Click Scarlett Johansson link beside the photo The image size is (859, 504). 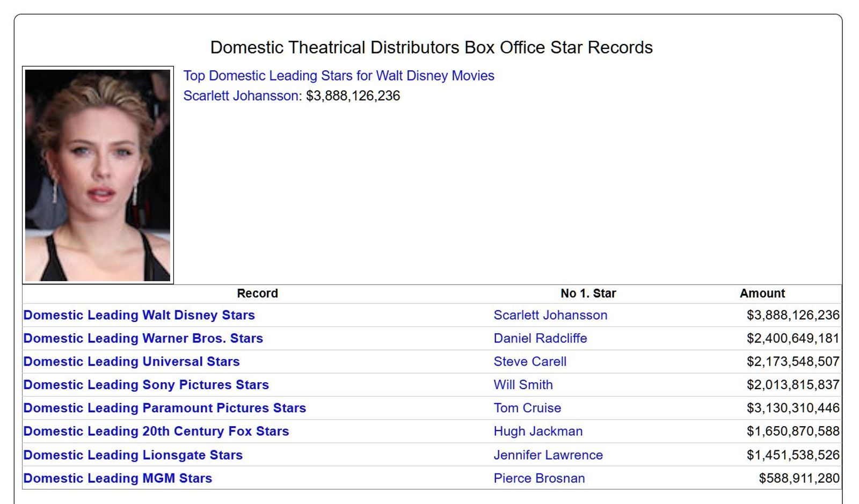(241, 96)
